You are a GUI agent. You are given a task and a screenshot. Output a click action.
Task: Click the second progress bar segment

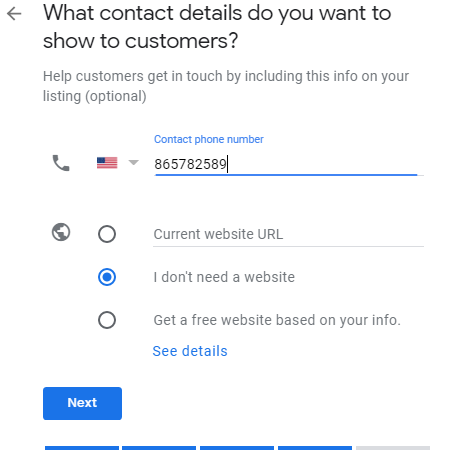pos(159,448)
